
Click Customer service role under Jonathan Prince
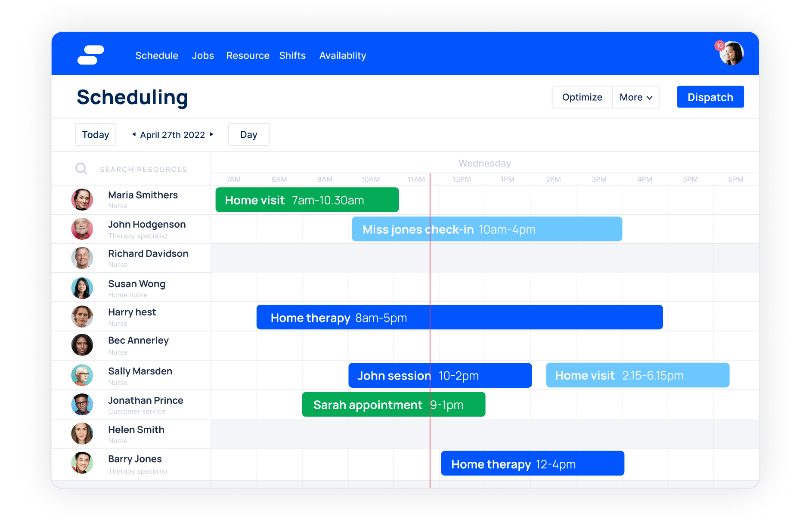tap(136, 411)
